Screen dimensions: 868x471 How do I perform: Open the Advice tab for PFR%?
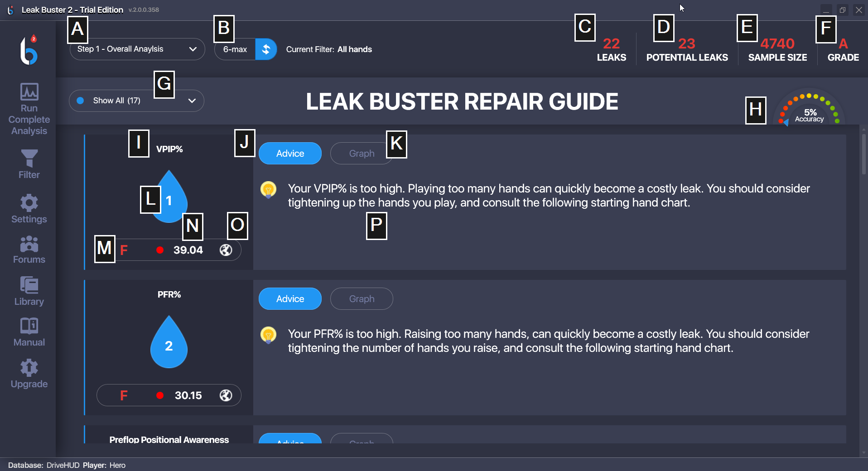pos(290,299)
